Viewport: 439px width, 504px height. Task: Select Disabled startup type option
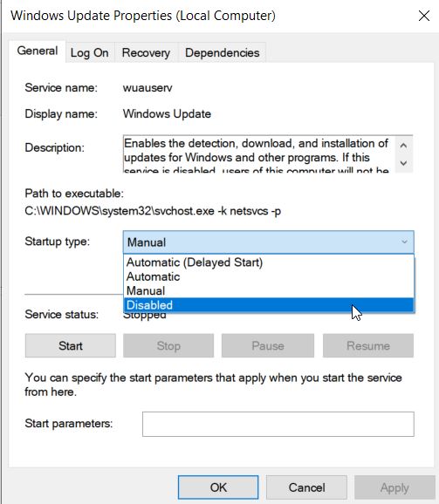tap(269, 305)
